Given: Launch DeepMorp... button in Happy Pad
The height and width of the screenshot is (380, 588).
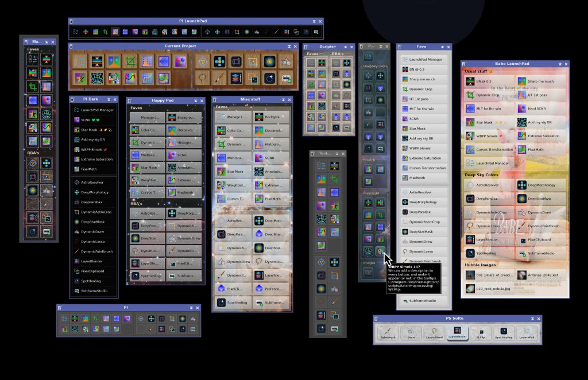Looking at the screenshot, I should 184,213.
